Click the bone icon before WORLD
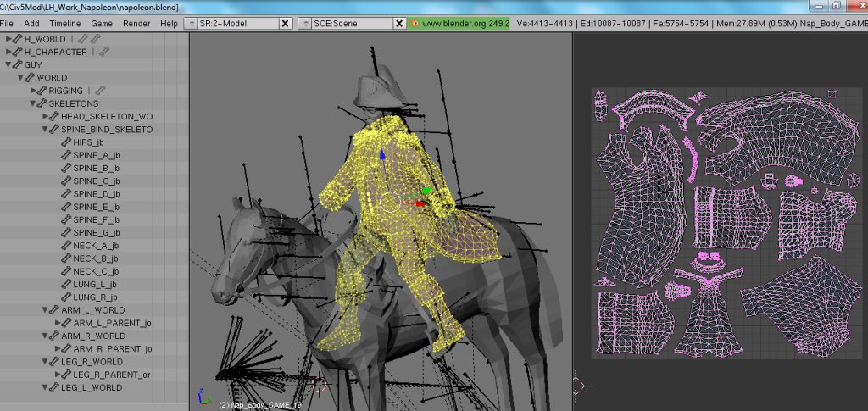The width and height of the screenshot is (868, 411). (30, 77)
